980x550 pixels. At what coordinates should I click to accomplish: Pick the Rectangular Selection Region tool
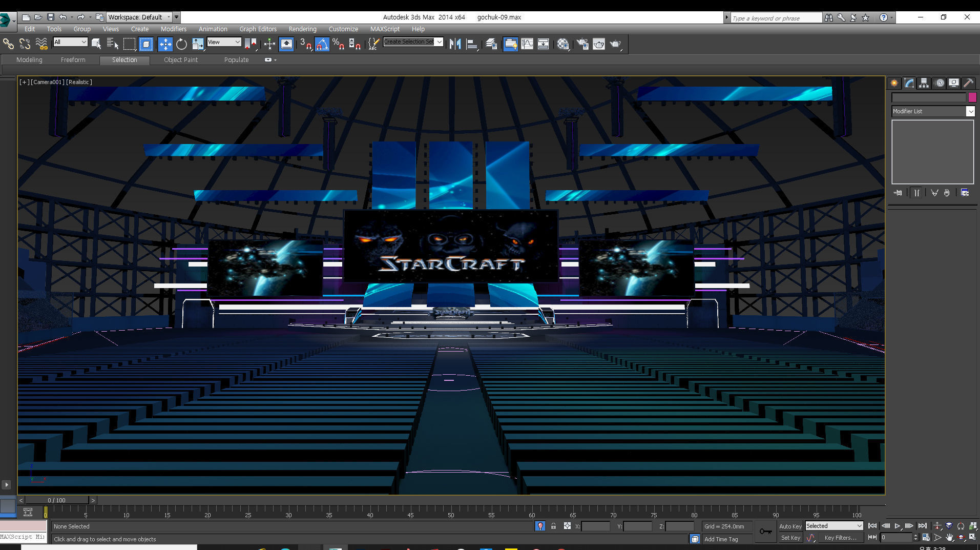(129, 44)
